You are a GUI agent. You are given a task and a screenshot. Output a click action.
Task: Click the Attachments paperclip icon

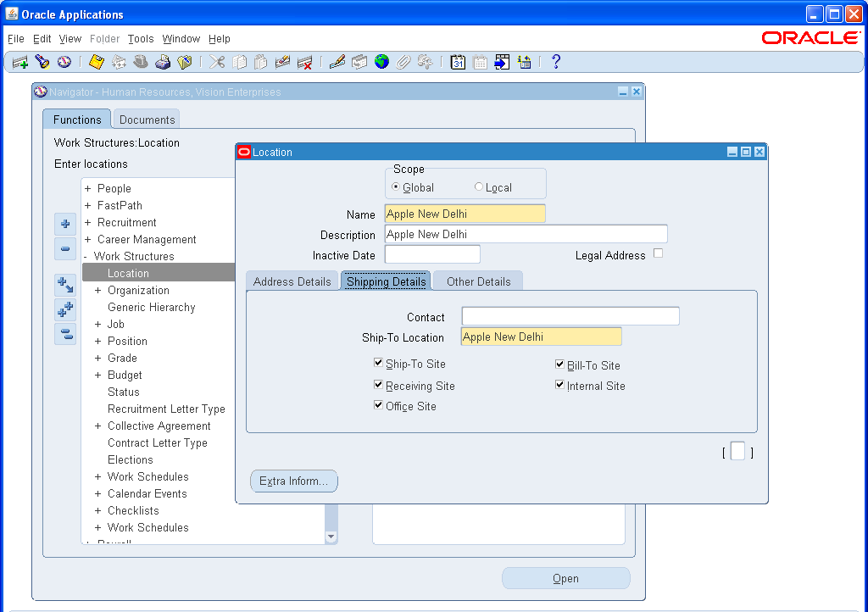coord(403,61)
